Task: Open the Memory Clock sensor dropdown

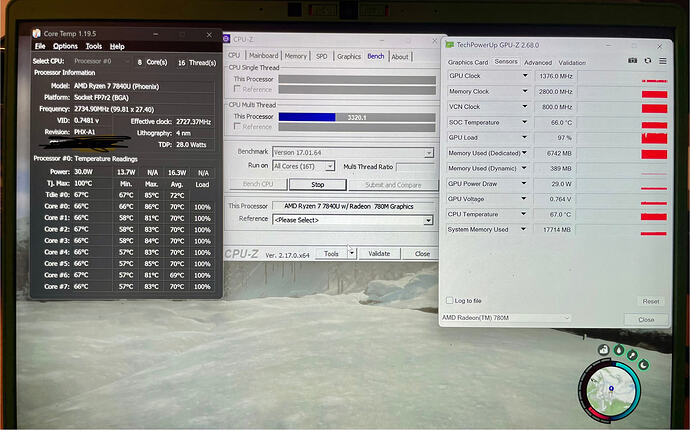Action: point(525,91)
